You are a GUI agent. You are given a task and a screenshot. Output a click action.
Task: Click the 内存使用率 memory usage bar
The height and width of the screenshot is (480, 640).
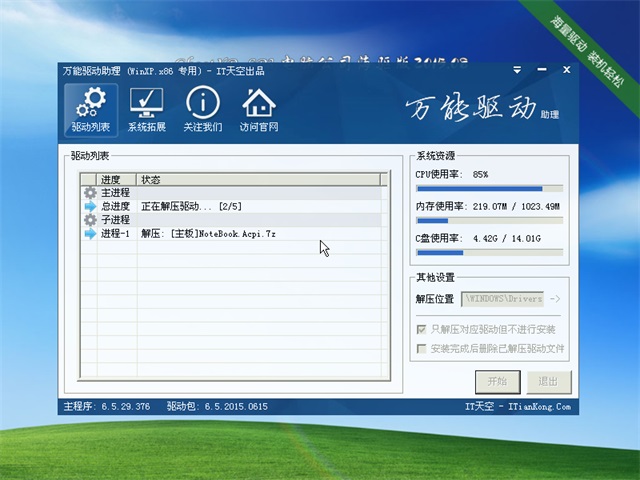click(489, 220)
